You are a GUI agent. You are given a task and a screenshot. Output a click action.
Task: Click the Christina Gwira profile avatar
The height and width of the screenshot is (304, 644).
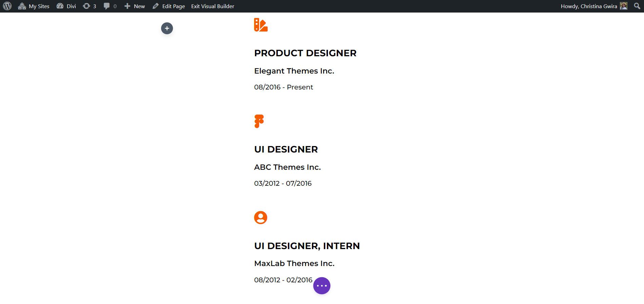pos(624,6)
